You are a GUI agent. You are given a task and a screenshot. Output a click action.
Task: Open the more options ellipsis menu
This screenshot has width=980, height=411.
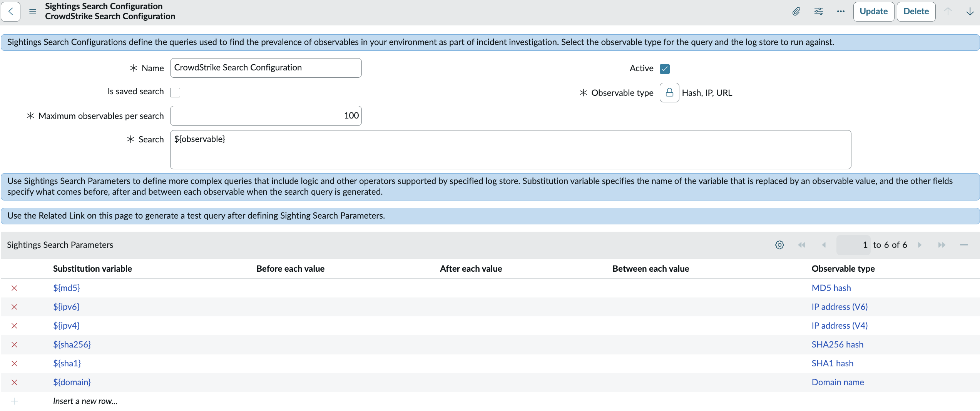[841, 12]
